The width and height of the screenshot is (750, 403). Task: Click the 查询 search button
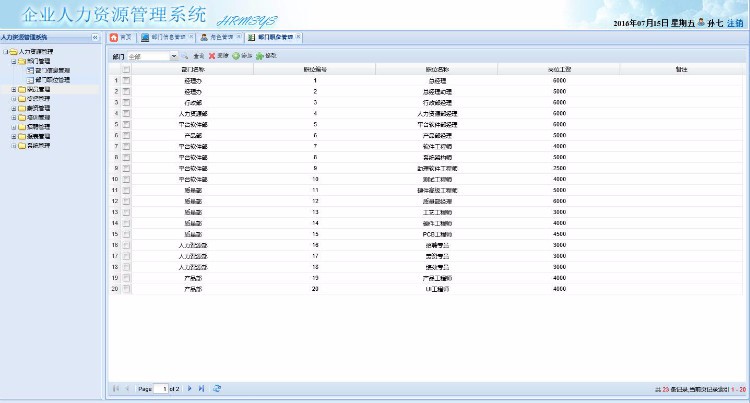click(x=199, y=56)
